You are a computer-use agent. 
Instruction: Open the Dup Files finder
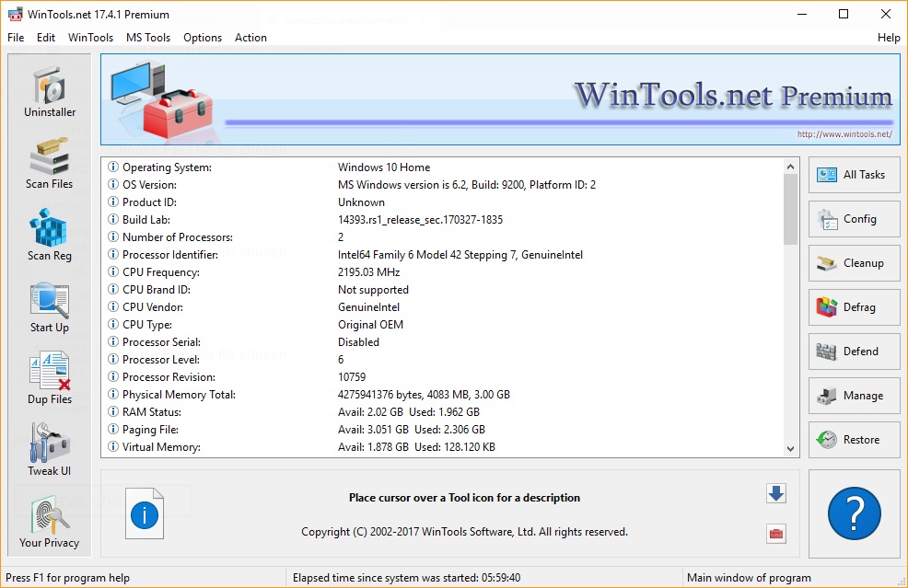coord(50,379)
